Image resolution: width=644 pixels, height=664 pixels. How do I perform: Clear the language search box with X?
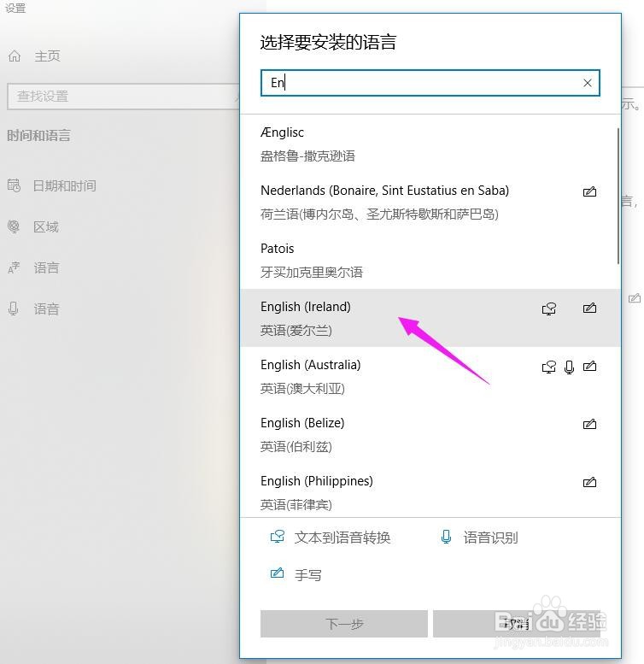[588, 83]
